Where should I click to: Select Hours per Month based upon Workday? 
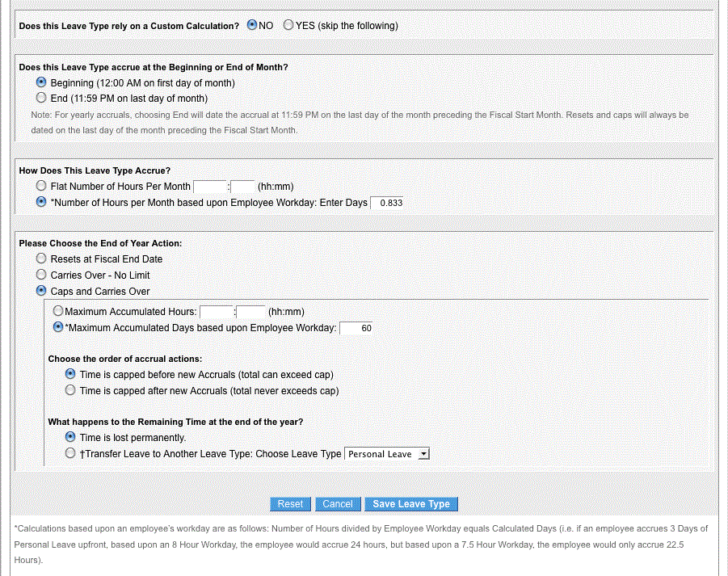[x=41, y=202]
